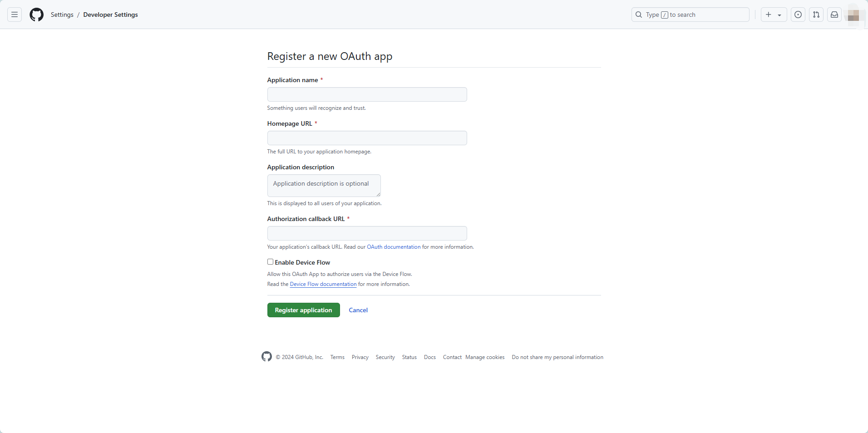Image resolution: width=868 pixels, height=433 pixels.
Task: Click the user avatar in header
Action: tap(853, 15)
